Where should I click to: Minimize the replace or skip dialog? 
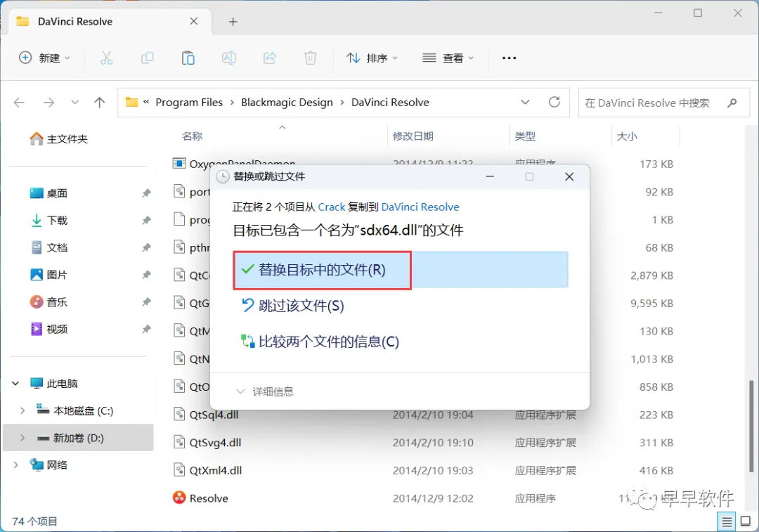490,176
